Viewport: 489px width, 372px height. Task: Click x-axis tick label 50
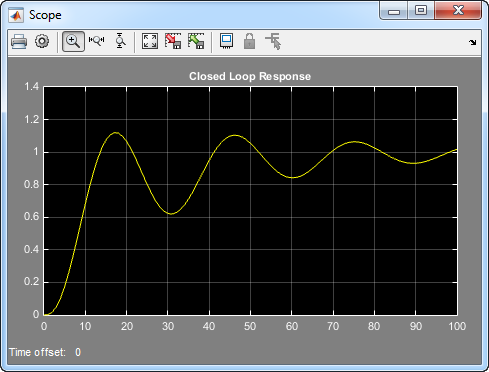point(250,326)
